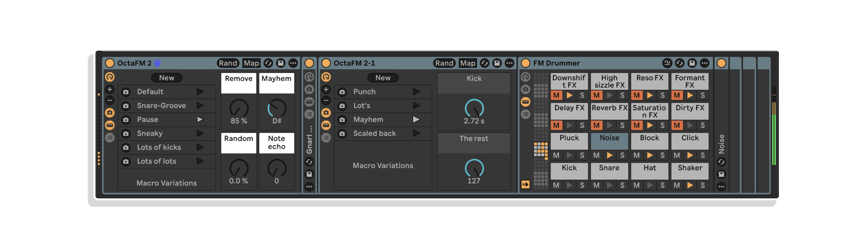Open more options menu in OctaFM 2 header
The height and width of the screenshot is (249, 868).
click(293, 63)
